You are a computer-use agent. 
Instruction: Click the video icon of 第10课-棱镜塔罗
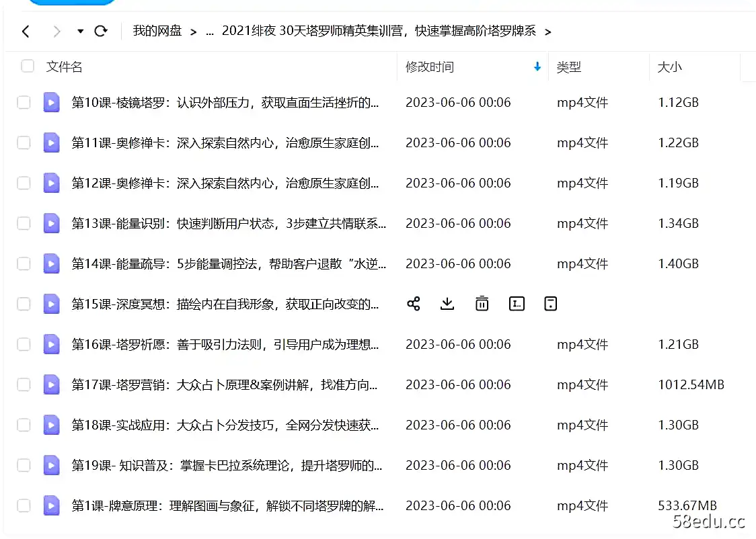[x=51, y=102]
